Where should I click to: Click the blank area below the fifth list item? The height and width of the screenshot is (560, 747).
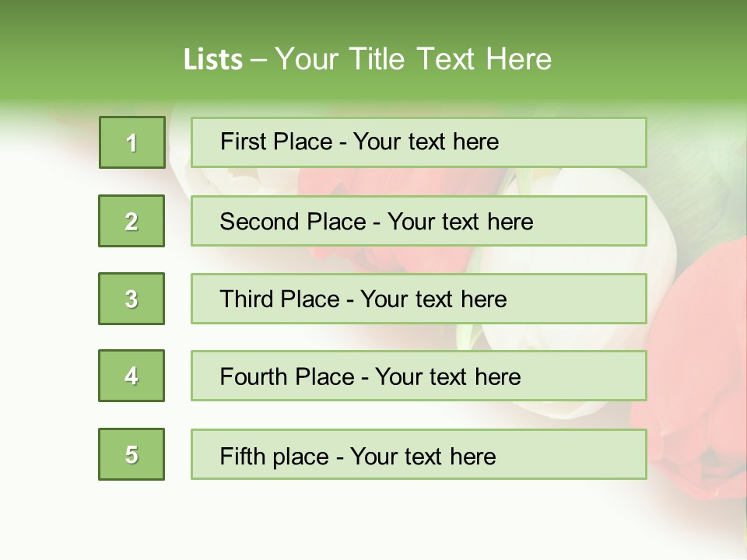(x=373, y=517)
